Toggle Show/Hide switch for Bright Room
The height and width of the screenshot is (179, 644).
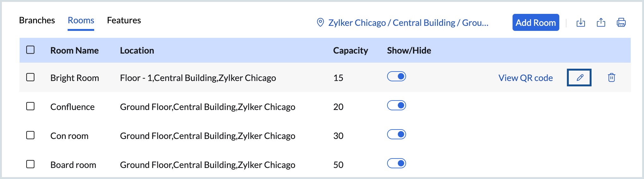[397, 77]
